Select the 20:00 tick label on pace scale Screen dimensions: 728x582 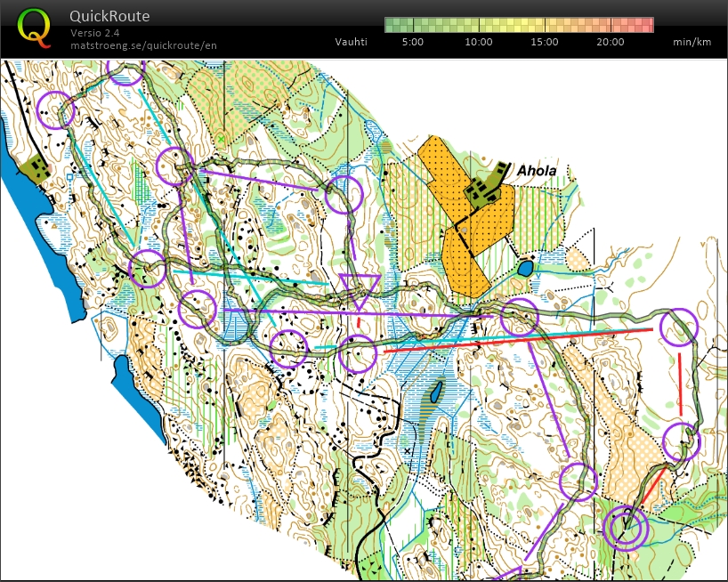click(610, 42)
